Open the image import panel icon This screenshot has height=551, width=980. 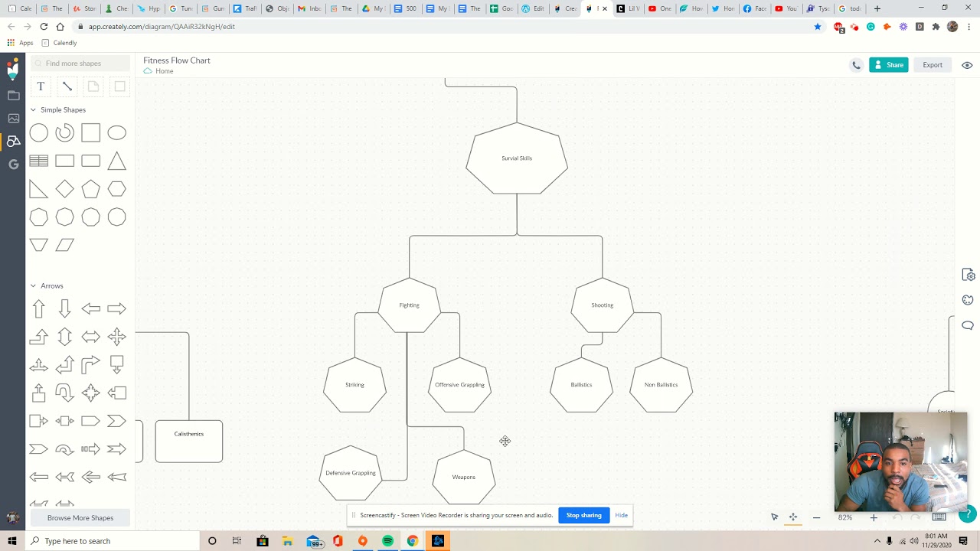click(x=13, y=119)
